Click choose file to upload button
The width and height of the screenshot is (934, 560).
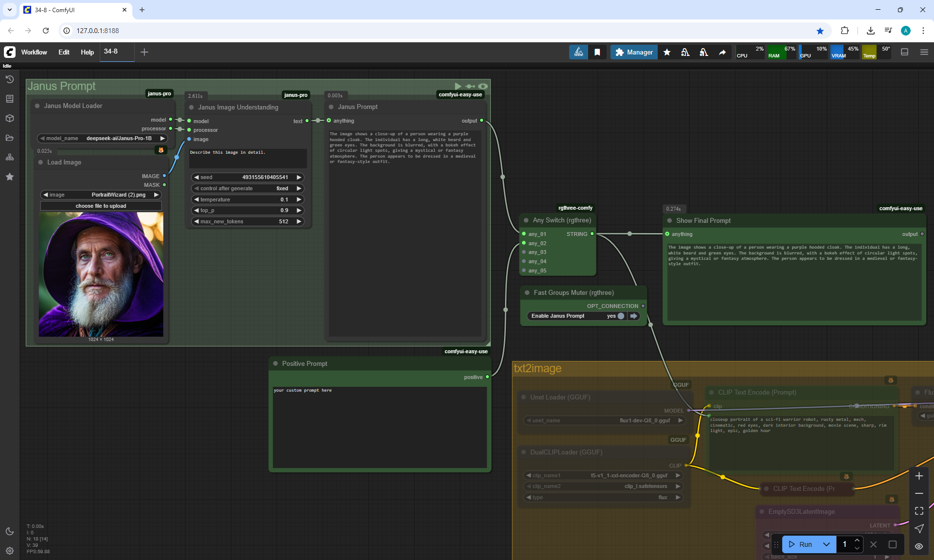[x=101, y=206]
